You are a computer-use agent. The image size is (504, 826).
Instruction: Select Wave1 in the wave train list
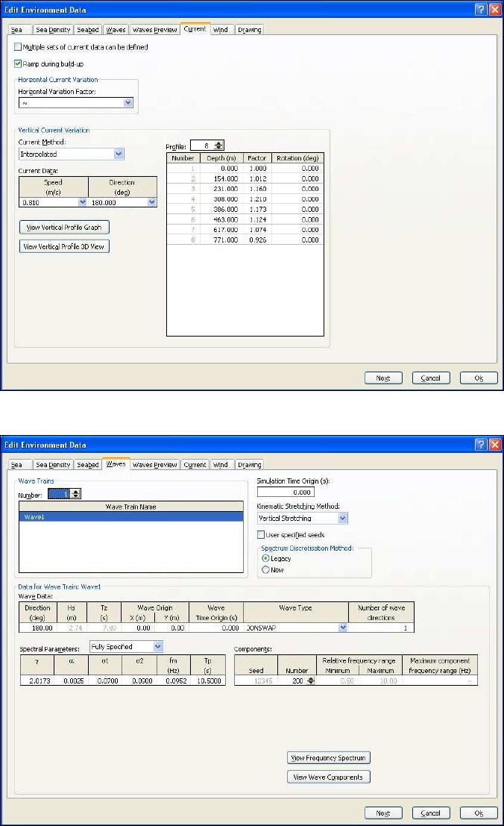[130, 516]
